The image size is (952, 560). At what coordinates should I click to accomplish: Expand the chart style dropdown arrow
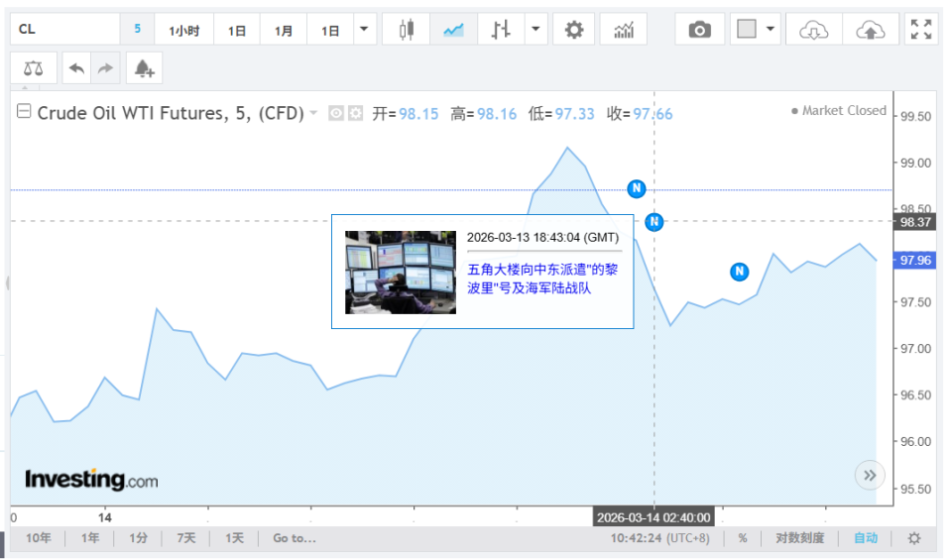click(535, 29)
